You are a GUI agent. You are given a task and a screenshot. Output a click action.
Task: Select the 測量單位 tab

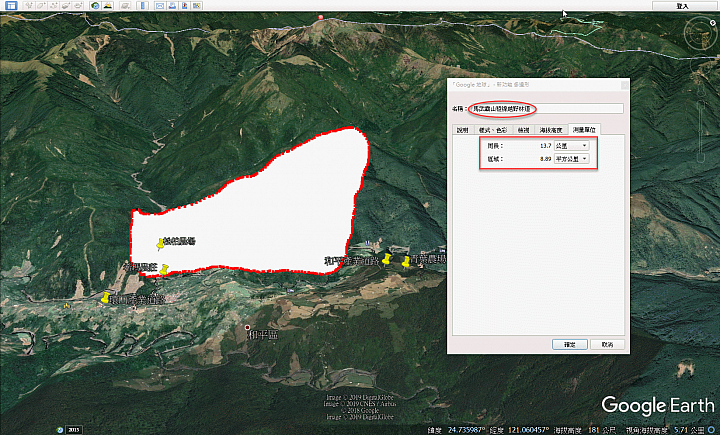(584, 130)
